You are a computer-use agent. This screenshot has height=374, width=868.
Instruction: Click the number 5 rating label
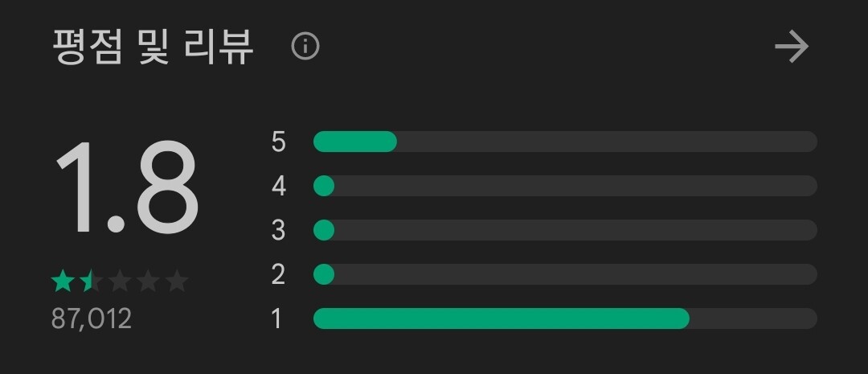coord(278,142)
